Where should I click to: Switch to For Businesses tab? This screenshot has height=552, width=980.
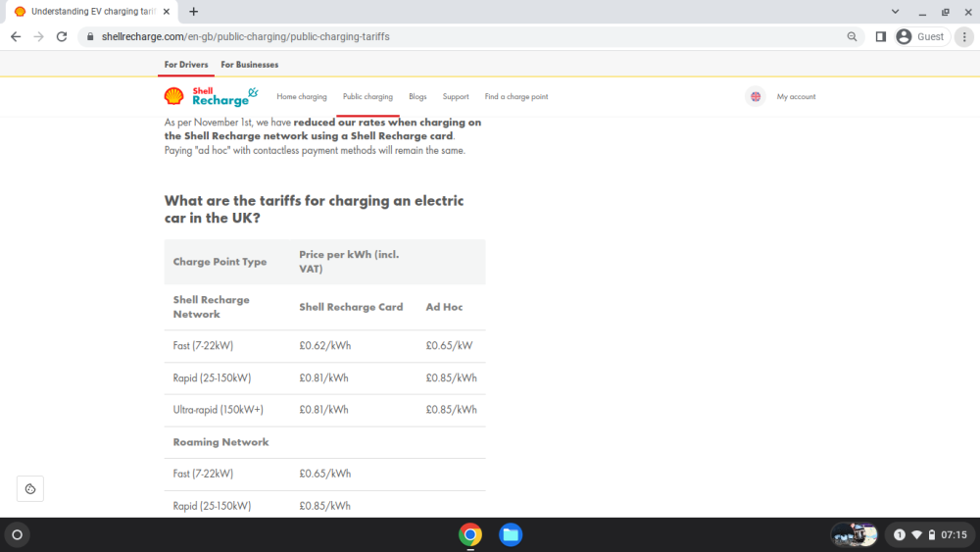(249, 65)
